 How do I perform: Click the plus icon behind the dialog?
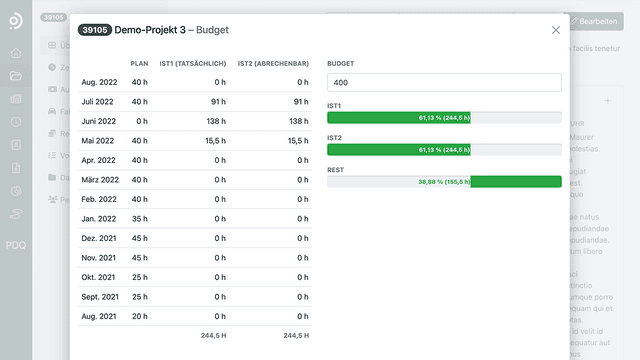point(607,100)
